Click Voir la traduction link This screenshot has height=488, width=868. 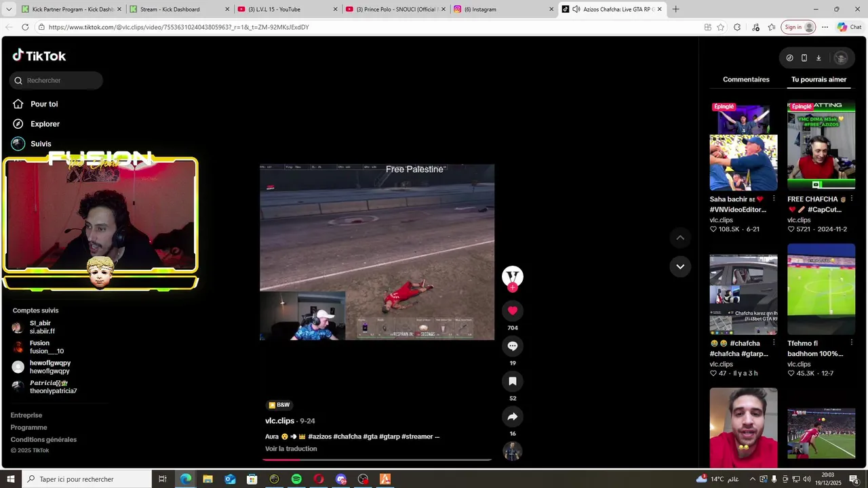(291, 449)
